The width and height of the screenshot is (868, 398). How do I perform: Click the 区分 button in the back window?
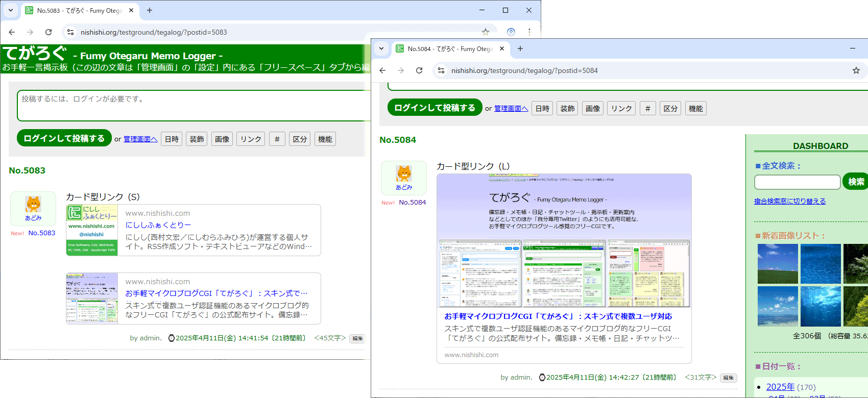[300, 139]
